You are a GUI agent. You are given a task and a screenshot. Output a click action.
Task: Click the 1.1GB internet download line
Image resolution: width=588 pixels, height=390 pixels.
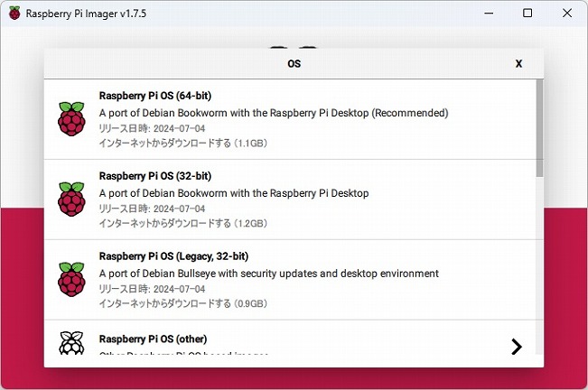click(183, 144)
